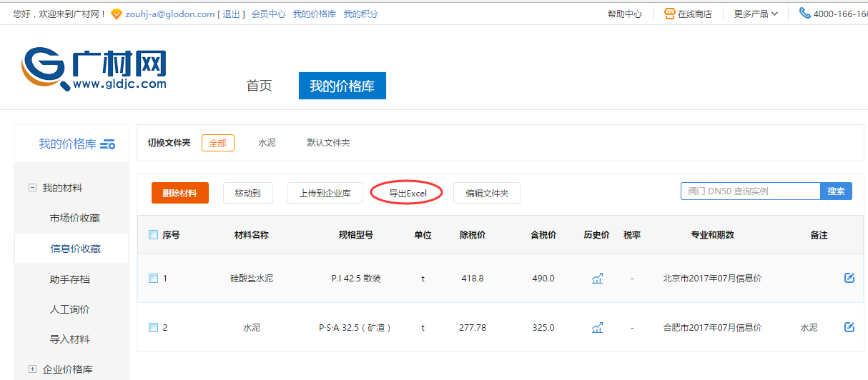Open the 更多产品 dropdown

(x=756, y=14)
